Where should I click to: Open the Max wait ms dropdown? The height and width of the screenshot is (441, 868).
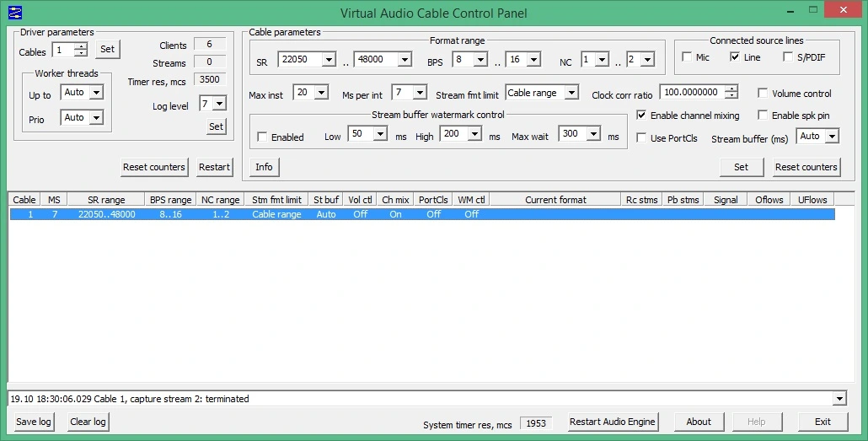[x=593, y=133]
